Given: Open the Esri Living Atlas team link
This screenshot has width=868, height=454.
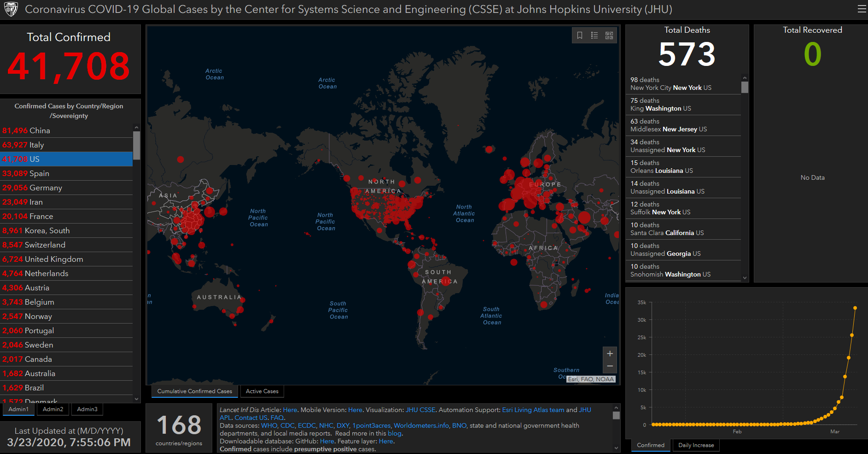Looking at the screenshot, I should (533, 410).
